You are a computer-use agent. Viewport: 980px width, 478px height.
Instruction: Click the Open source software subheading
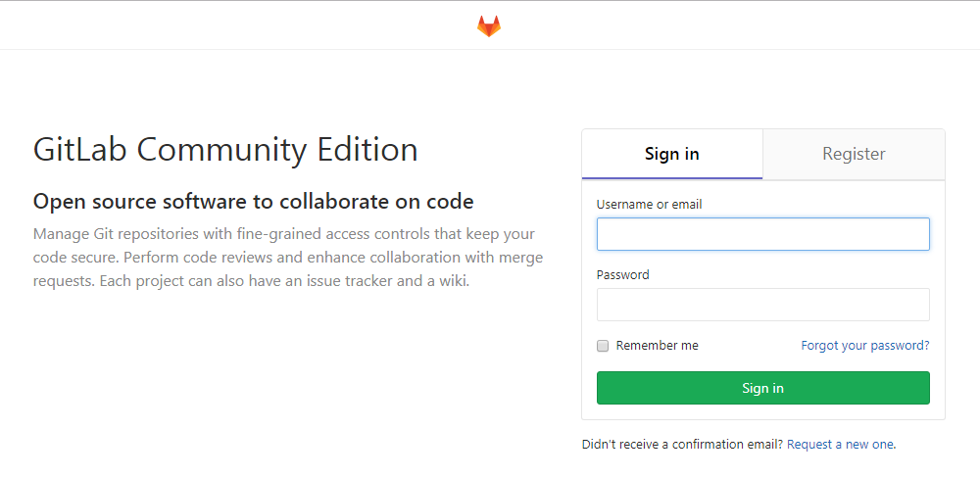point(253,202)
